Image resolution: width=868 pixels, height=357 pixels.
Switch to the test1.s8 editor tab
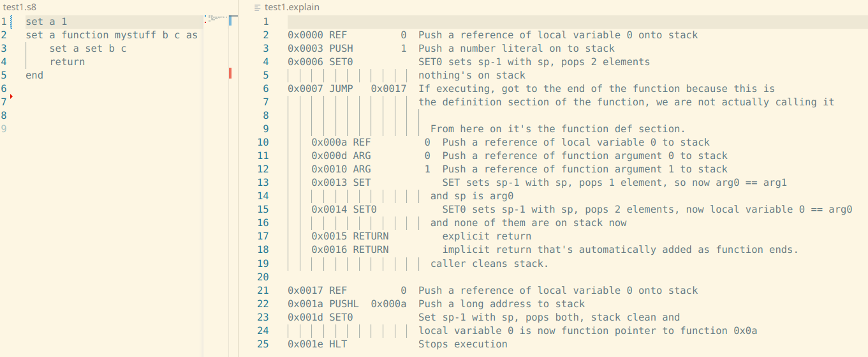20,7
